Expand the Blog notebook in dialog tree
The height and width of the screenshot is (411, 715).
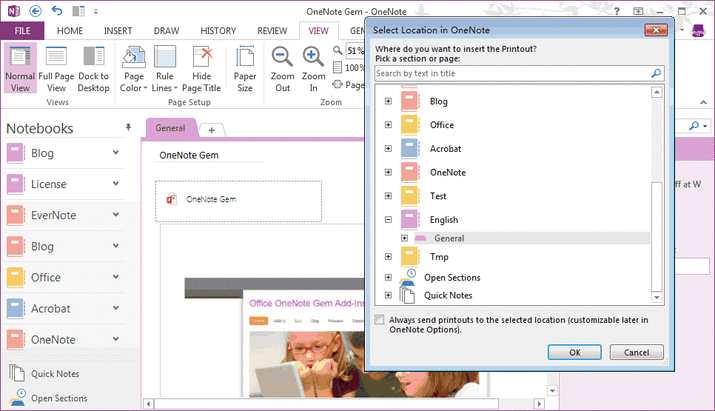tap(388, 101)
